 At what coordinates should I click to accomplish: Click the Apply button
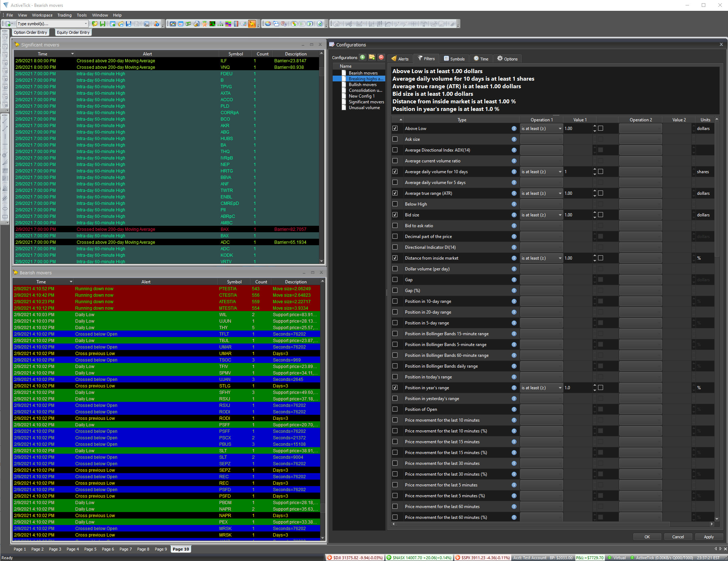pyautogui.click(x=709, y=537)
